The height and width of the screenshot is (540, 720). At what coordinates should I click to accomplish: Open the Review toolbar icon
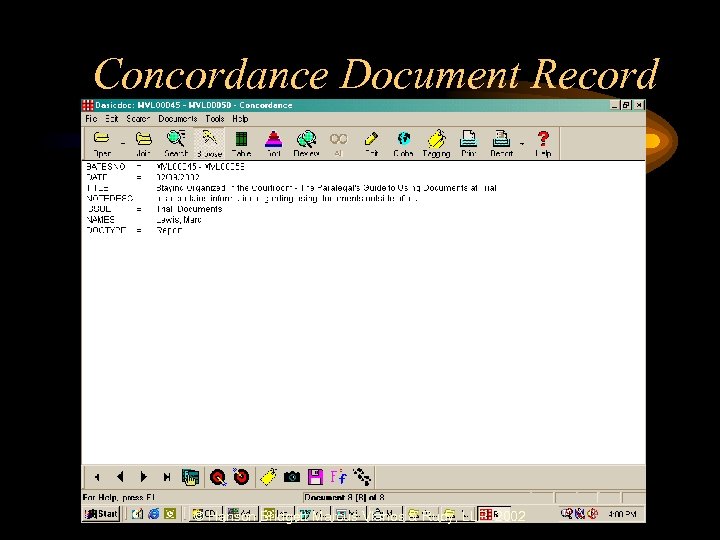(x=306, y=143)
